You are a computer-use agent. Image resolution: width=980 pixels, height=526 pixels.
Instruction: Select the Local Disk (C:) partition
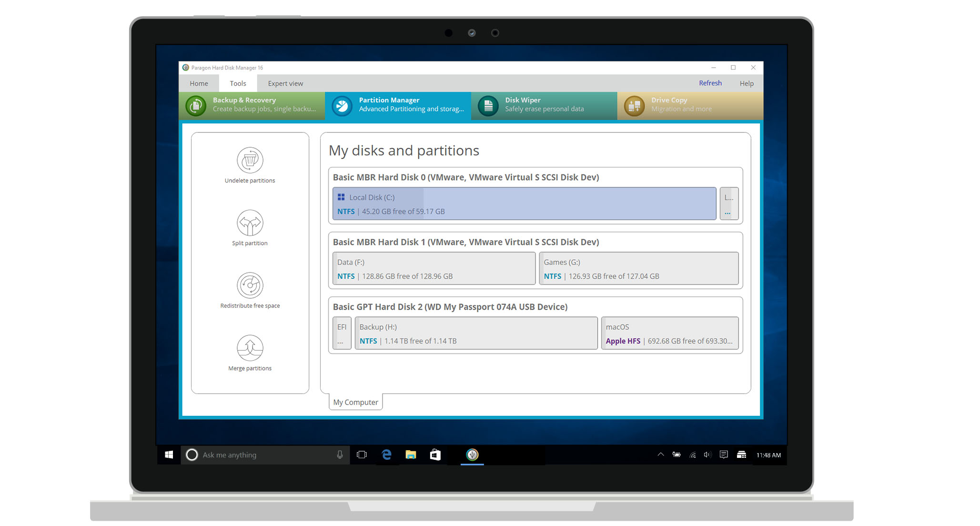click(x=524, y=204)
